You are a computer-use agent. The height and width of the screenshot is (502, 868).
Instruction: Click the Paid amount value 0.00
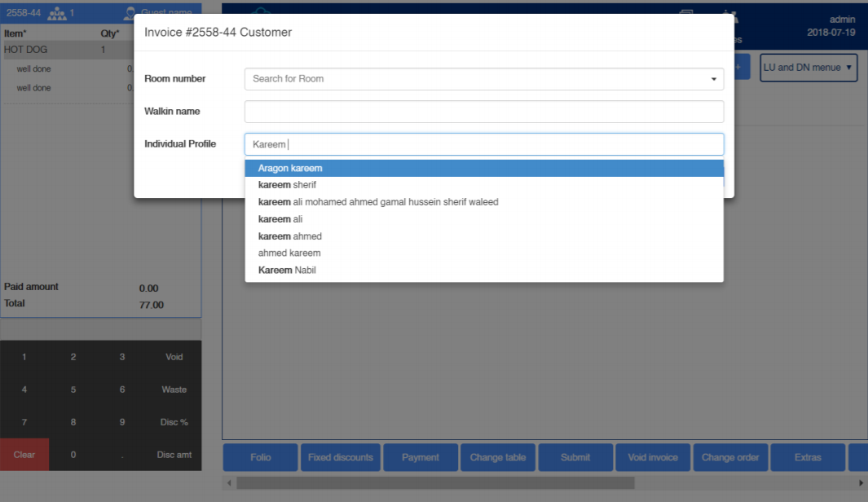[x=148, y=288]
